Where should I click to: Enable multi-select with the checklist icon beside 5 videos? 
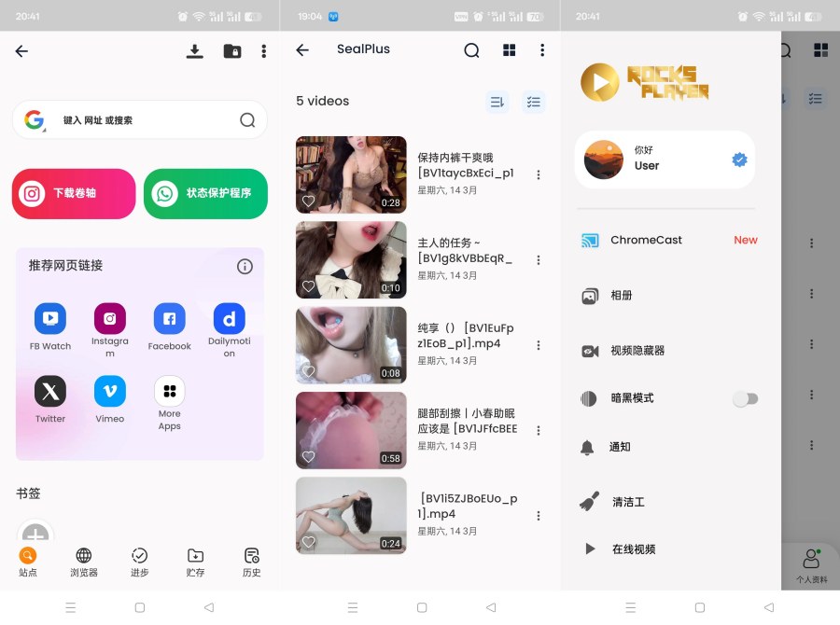pos(533,102)
